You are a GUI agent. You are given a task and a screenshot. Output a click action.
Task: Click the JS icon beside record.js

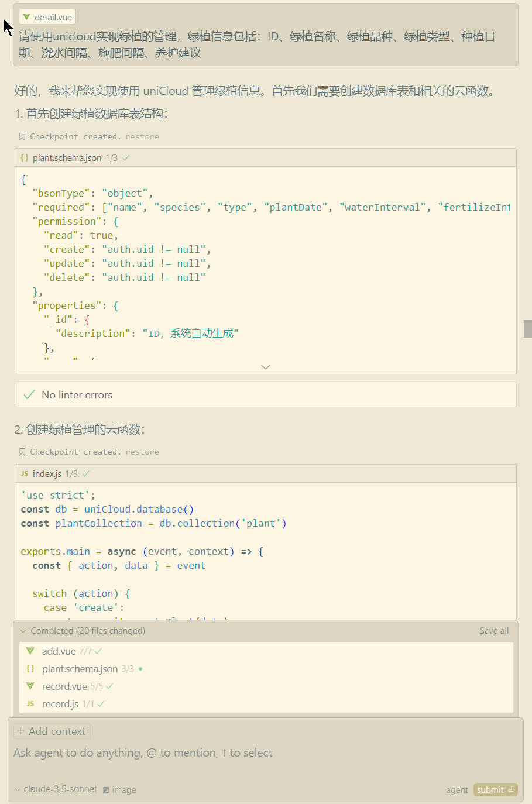coord(30,703)
